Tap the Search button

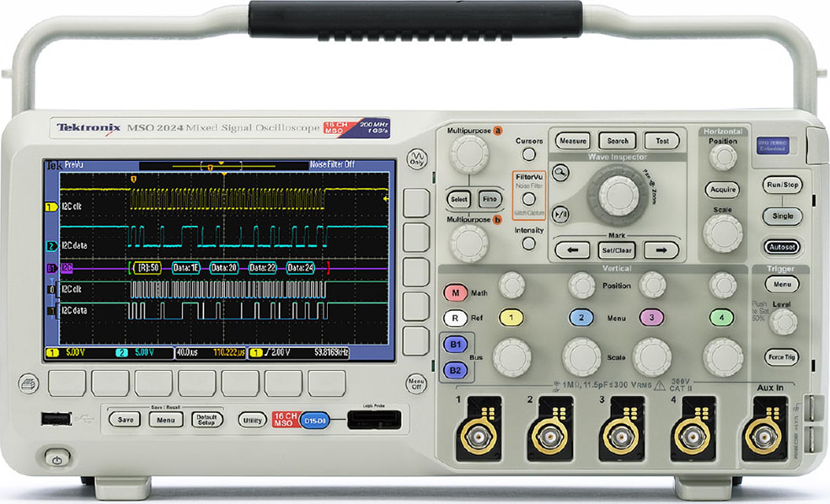coord(617,141)
